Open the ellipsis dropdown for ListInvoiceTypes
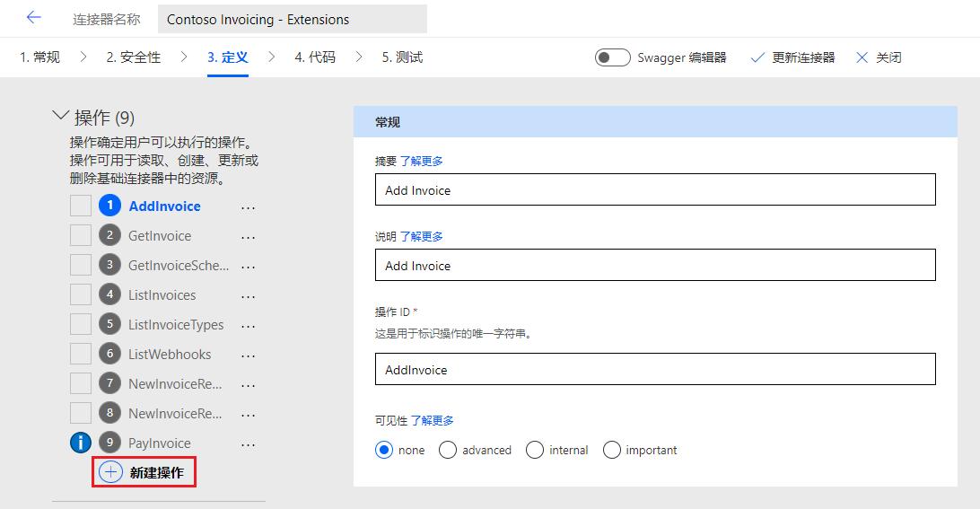This screenshot has width=980, height=509. click(x=248, y=327)
